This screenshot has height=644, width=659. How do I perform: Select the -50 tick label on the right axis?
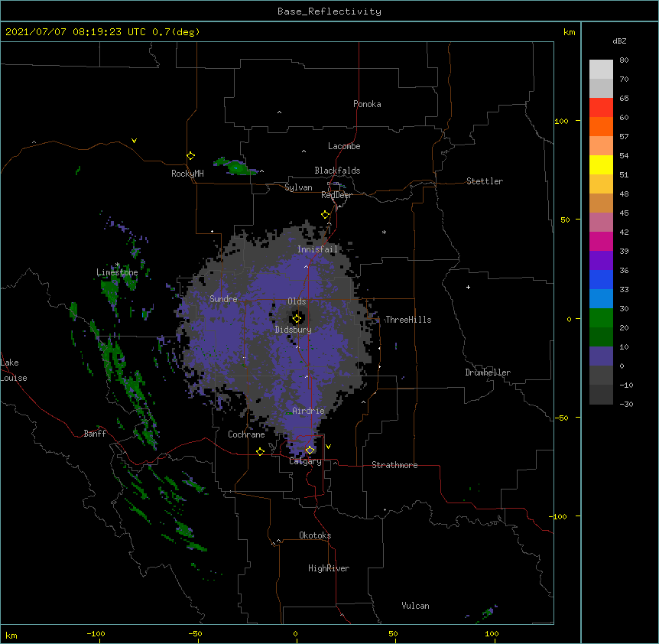[561, 418]
